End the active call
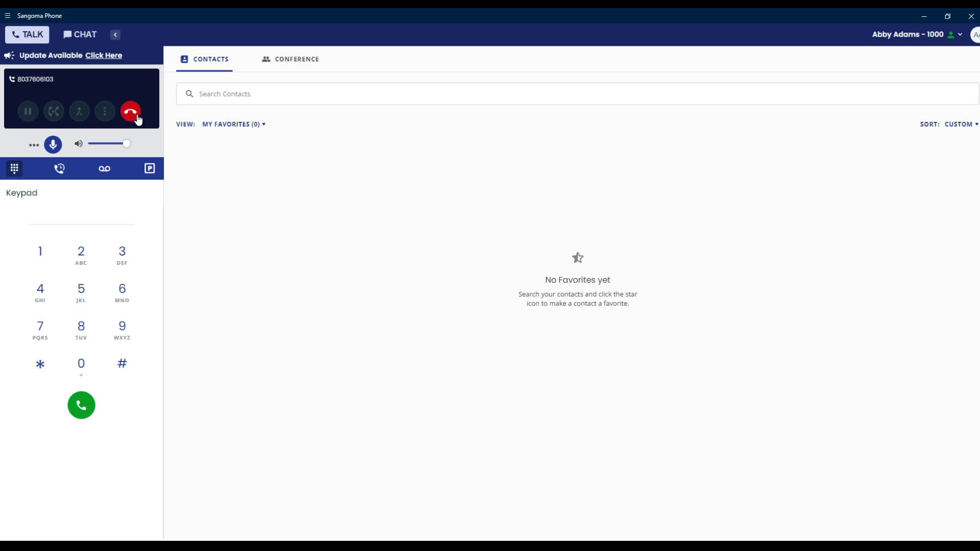Image resolution: width=980 pixels, height=551 pixels. click(x=130, y=111)
